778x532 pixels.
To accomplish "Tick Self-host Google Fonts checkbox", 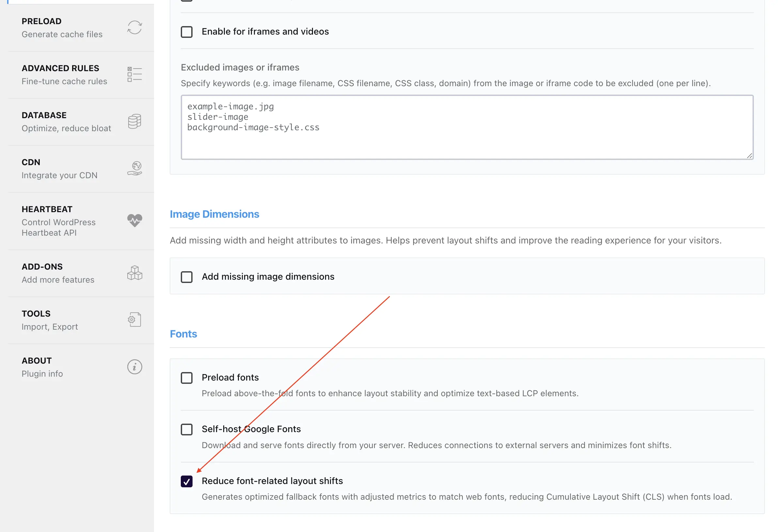I will pyautogui.click(x=186, y=429).
